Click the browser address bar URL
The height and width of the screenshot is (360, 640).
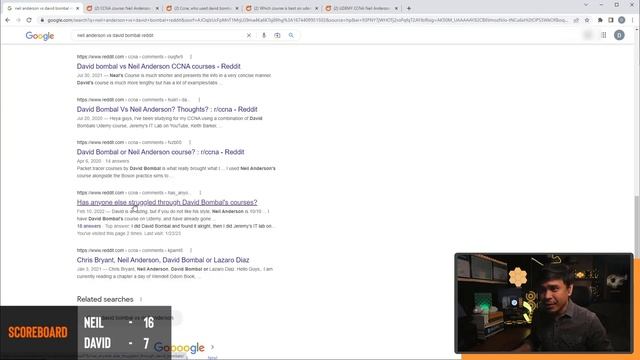coord(307,20)
